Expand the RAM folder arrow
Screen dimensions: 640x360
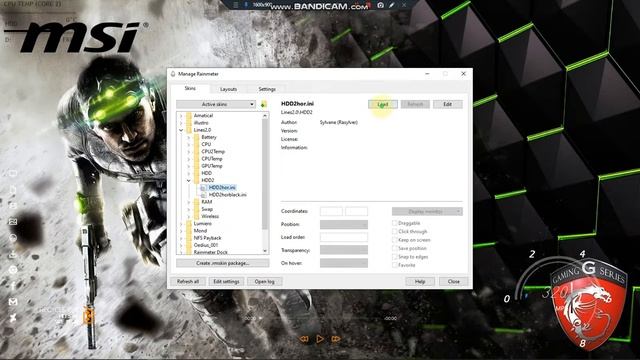(x=189, y=202)
